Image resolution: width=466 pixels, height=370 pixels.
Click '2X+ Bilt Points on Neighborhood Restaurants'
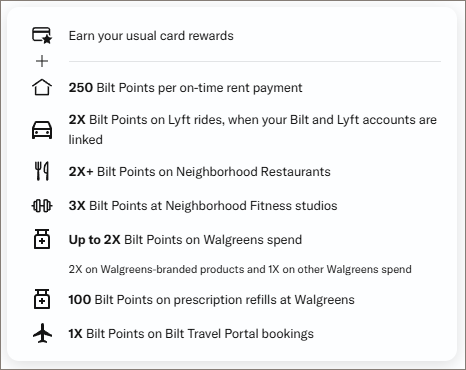[x=199, y=172]
